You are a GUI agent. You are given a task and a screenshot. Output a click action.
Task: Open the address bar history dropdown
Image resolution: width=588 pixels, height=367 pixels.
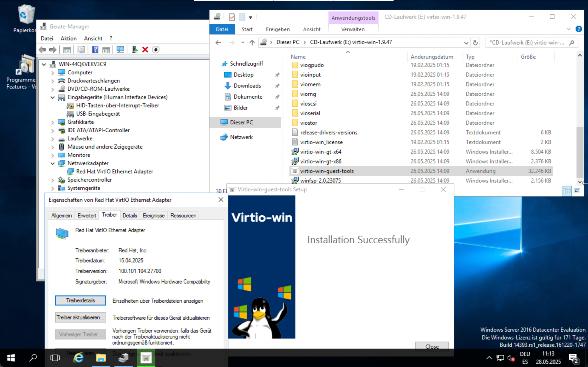click(x=466, y=43)
